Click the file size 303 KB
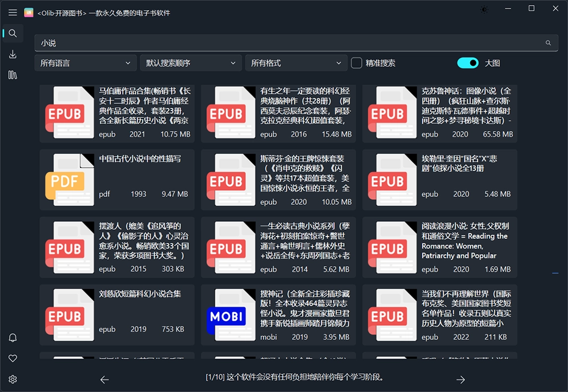 [173, 269]
